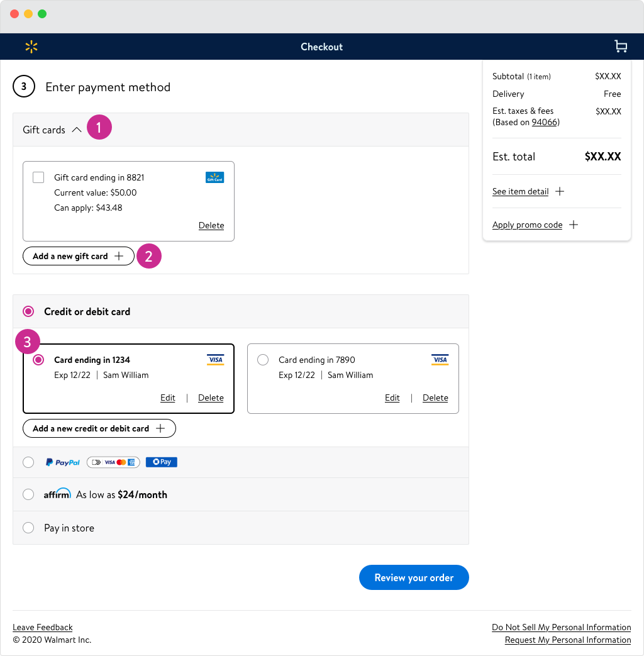This screenshot has height=656, width=644.
Task: Expand See item detail
Action: [528, 191]
